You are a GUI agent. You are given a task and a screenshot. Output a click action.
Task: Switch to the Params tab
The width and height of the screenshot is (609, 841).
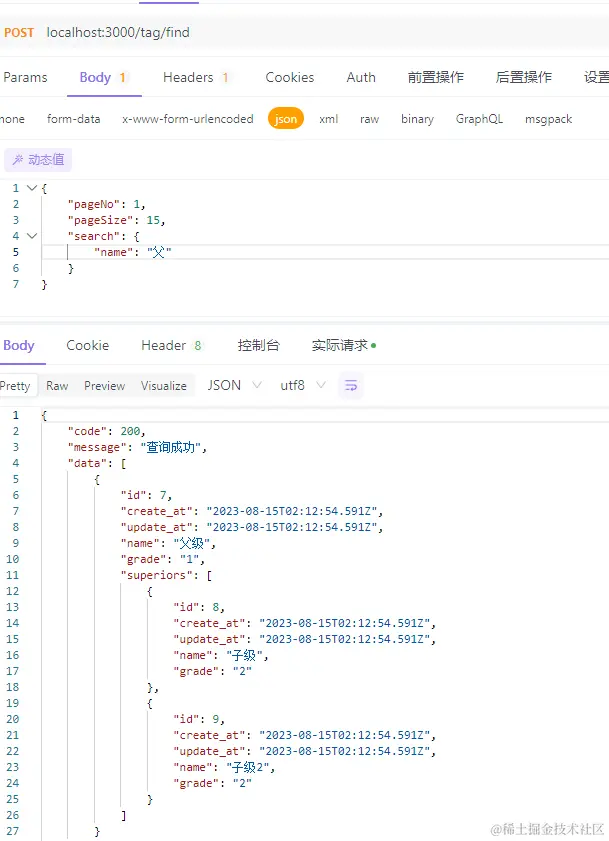pyautogui.click(x=25, y=77)
